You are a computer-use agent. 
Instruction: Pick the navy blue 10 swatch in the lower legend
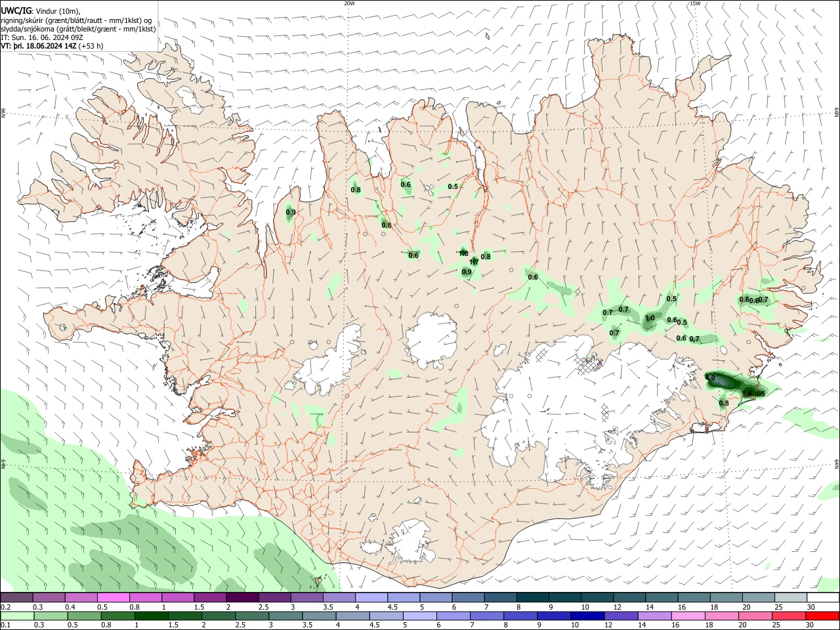coord(587,616)
